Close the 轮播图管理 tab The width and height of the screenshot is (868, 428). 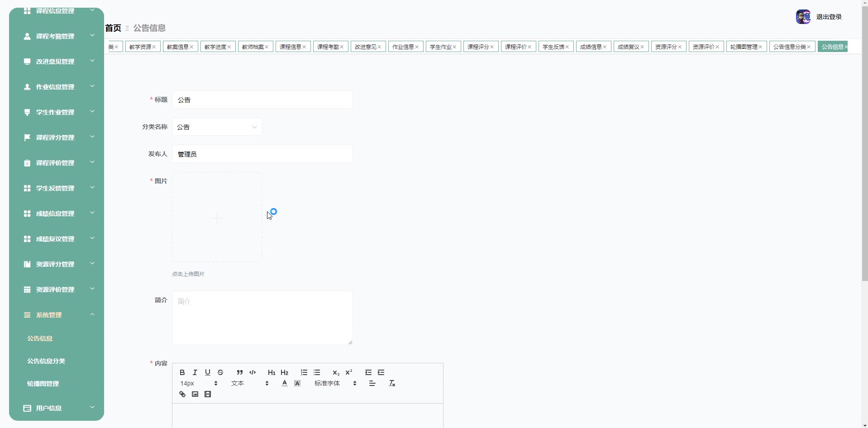coord(760,47)
